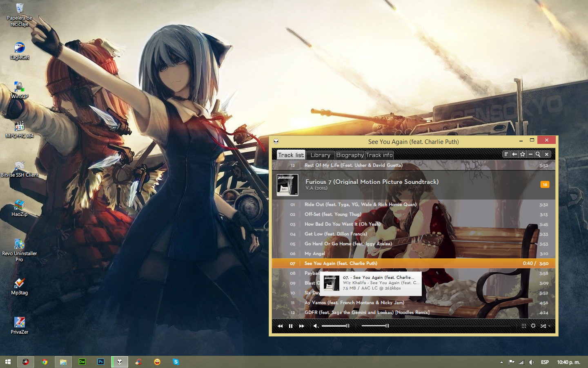588x368 pixels.
Task: Select the Revo Uninstaller Pro desktop icon
Action: [x=19, y=250]
